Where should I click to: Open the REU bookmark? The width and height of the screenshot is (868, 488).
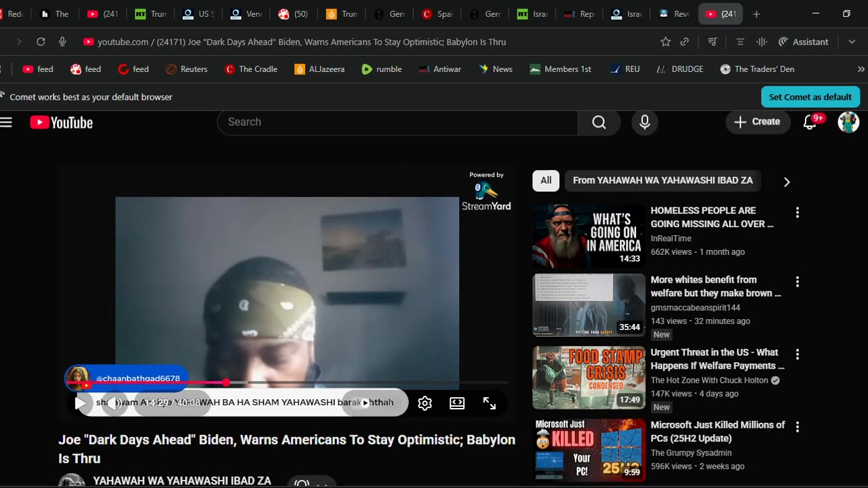click(625, 69)
